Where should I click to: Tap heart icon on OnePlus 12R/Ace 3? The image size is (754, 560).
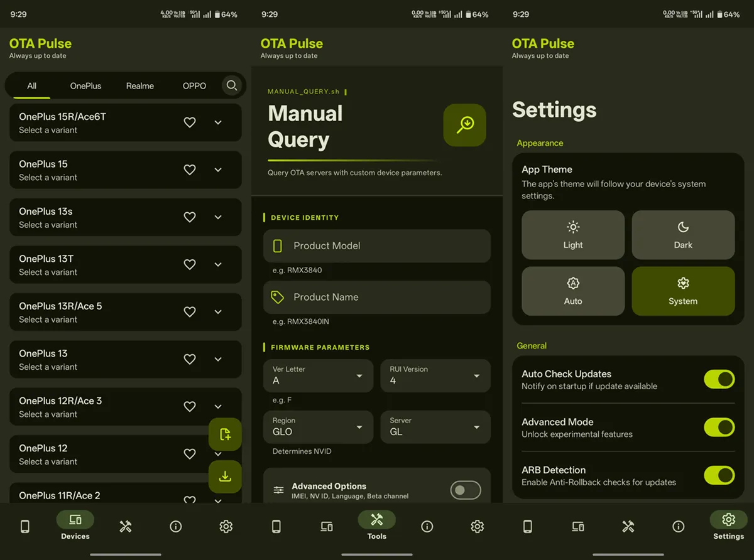click(190, 407)
